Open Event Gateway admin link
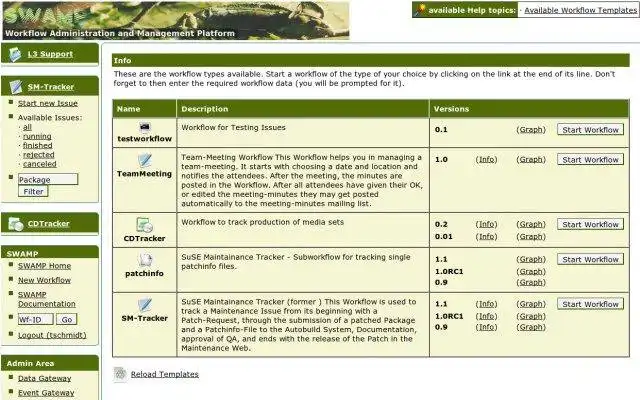The height and width of the screenshot is (400, 640). (46, 393)
